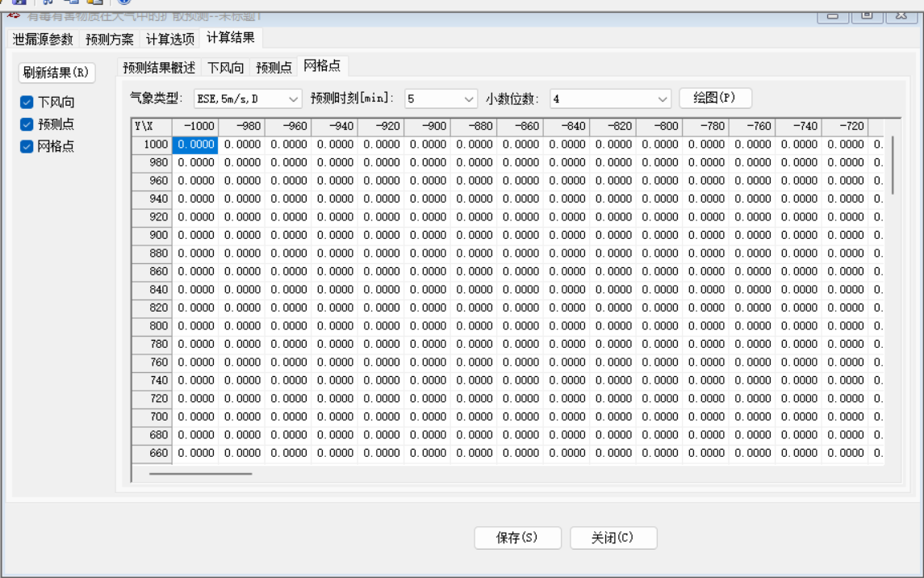Switch to the 下风向 results sub-tab
The height and width of the screenshot is (578, 924).
[x=226, y=68]
